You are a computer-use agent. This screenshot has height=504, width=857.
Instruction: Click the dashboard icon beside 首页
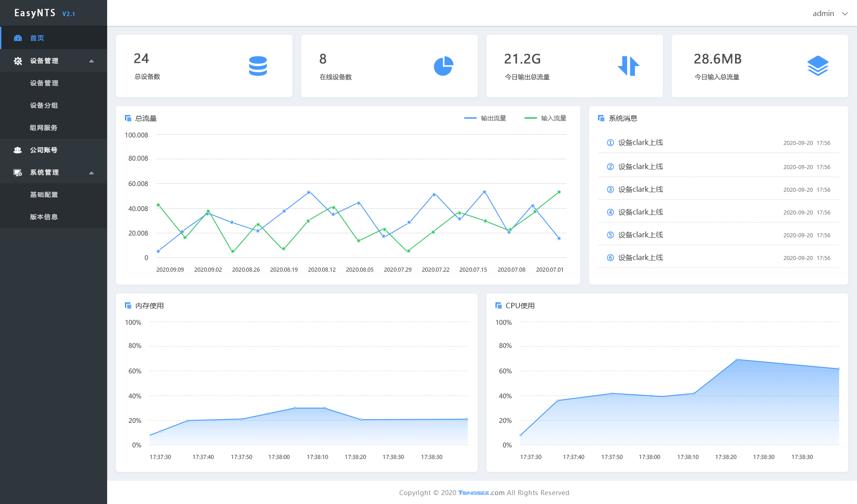18,38
